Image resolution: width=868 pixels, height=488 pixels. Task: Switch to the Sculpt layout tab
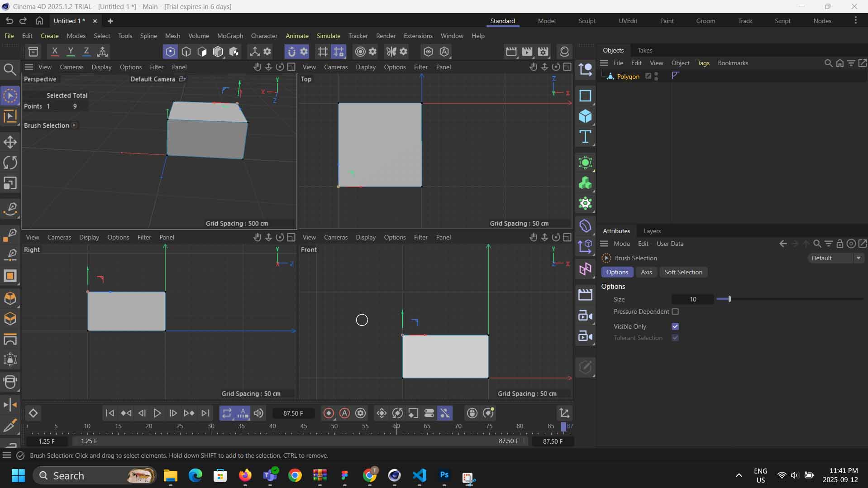click(587, 21)
